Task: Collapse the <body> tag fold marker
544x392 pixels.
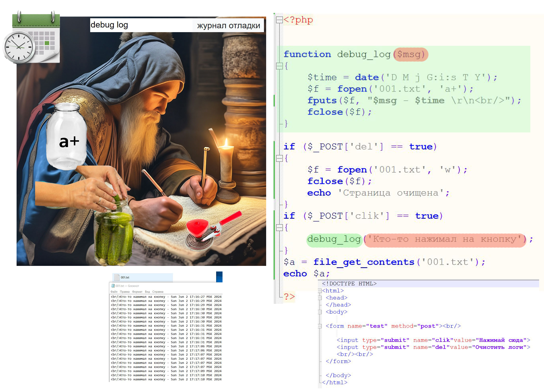Action: tap(320, 312)
